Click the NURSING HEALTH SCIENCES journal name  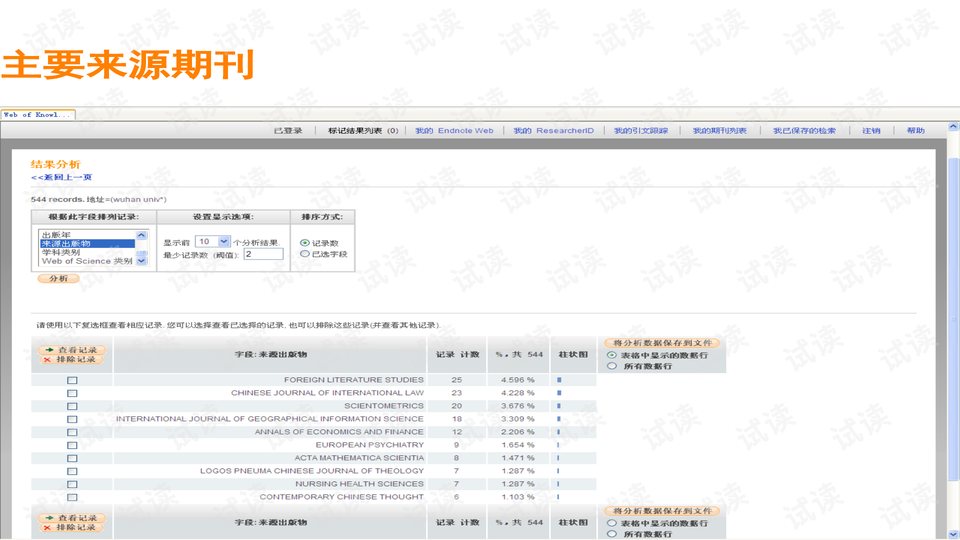[x=359, y=483]
